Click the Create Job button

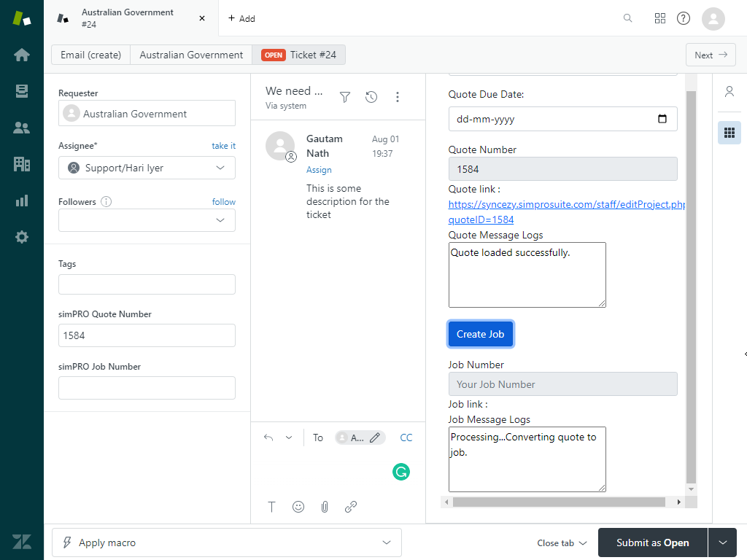point(481,334)
